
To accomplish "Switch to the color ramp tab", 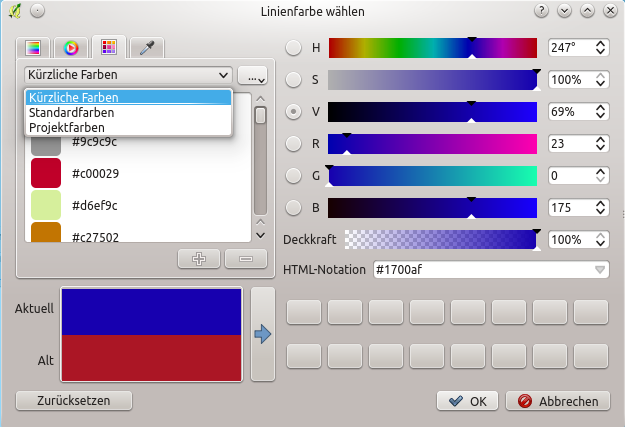I will [x=35, y=47].
